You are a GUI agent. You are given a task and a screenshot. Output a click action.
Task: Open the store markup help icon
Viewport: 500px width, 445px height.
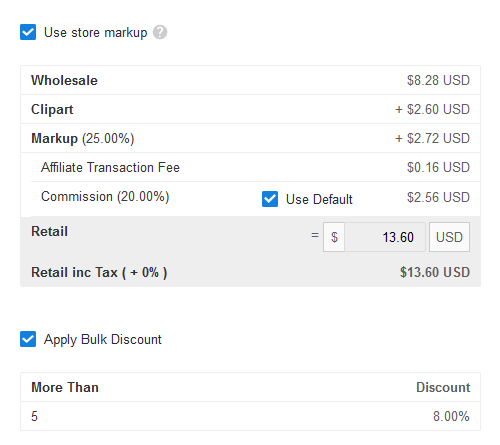coord(160,32)
